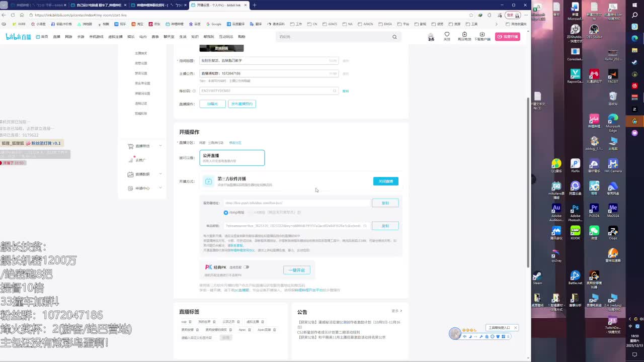Open the Recycle Bin icon

coord(613,99)
